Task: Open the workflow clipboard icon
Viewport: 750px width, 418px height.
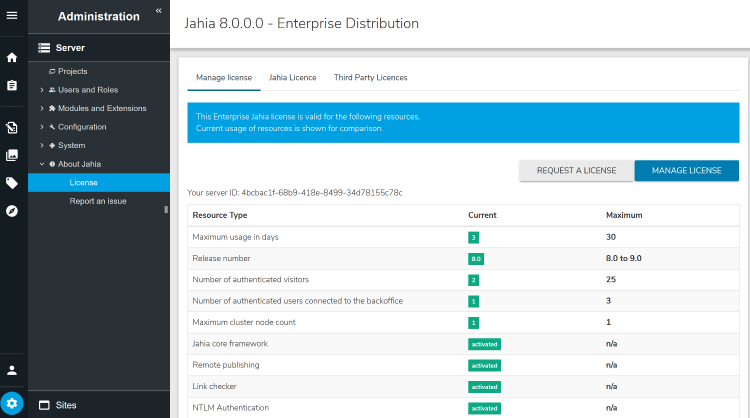Action: pyautogui.click(x=12, y=86)
